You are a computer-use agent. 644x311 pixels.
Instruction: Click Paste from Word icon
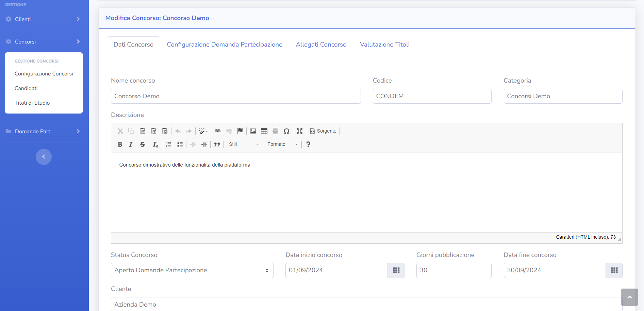165,131
